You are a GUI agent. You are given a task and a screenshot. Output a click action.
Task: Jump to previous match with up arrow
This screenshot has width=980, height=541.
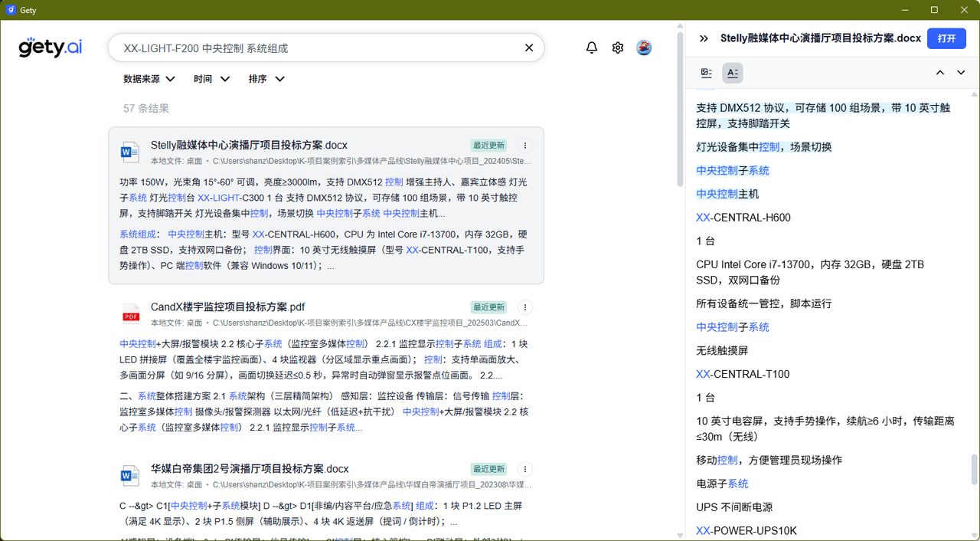pyautogui.click(x=940, y=73)
